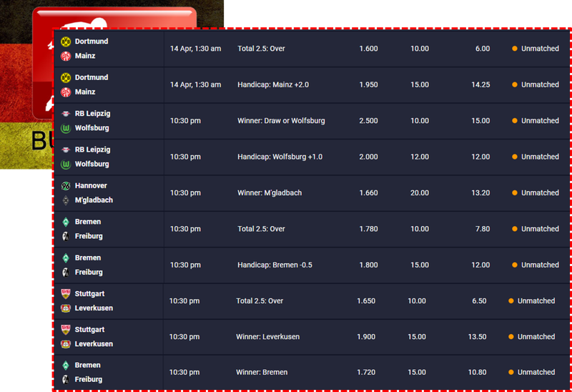Screen dimensions: 572x392
Task: Select the 'Winner: Leverkusen' bet text
Action: point(267,337)
